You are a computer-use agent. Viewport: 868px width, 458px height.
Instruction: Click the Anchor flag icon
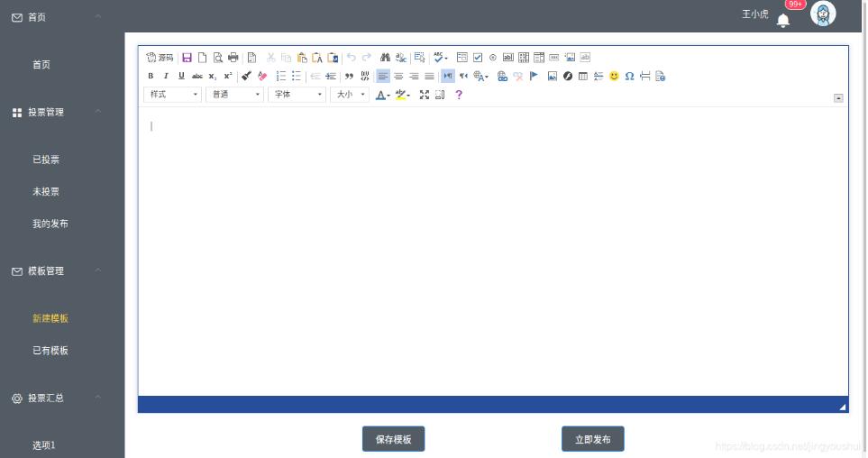[x=534, y=77]
